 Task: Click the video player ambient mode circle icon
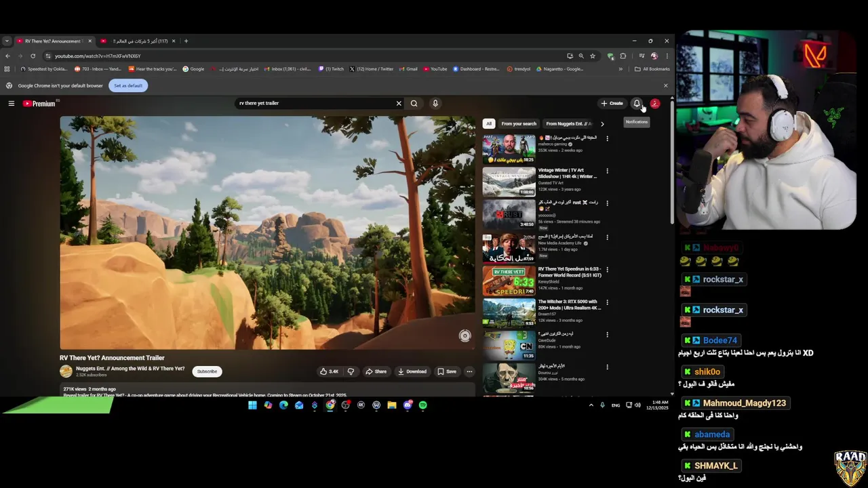pos(465,335)
